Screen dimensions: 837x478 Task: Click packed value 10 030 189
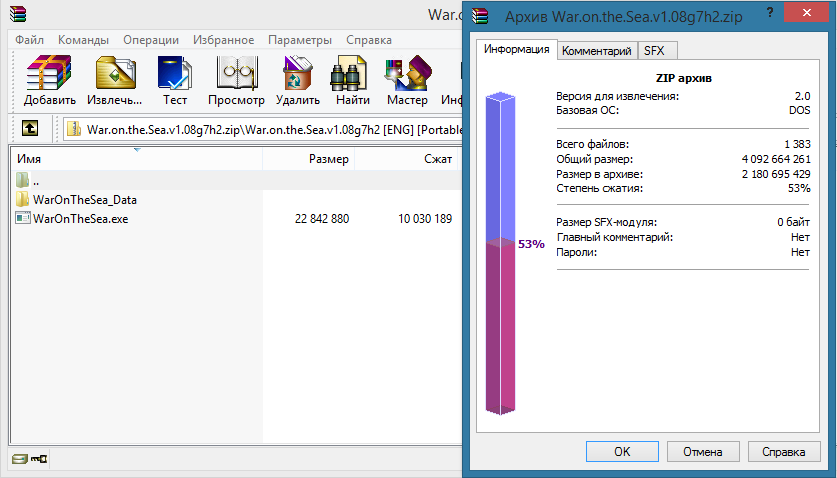click(x=425, y=218)
